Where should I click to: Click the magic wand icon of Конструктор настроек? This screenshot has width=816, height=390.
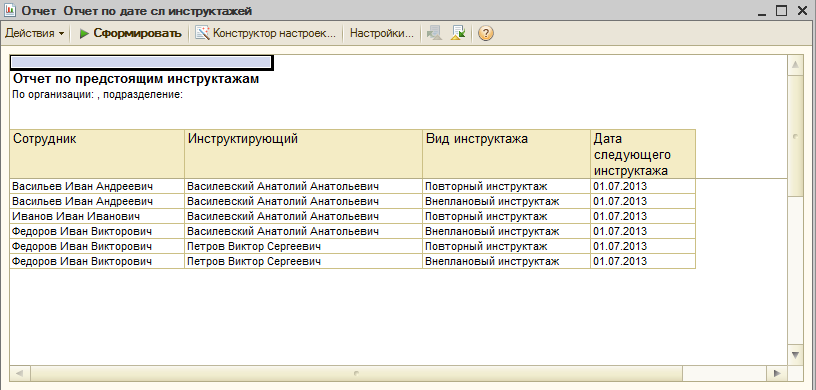click(x=202, y=33)
